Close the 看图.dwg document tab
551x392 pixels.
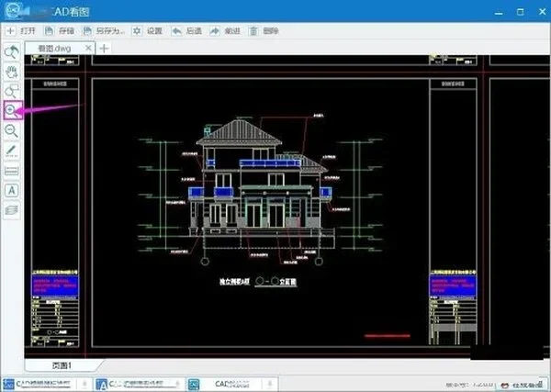(x=88, y=48)
